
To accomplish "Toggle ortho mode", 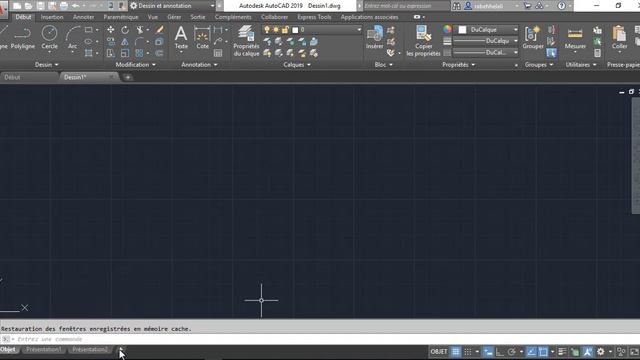I will coord(500,351).
